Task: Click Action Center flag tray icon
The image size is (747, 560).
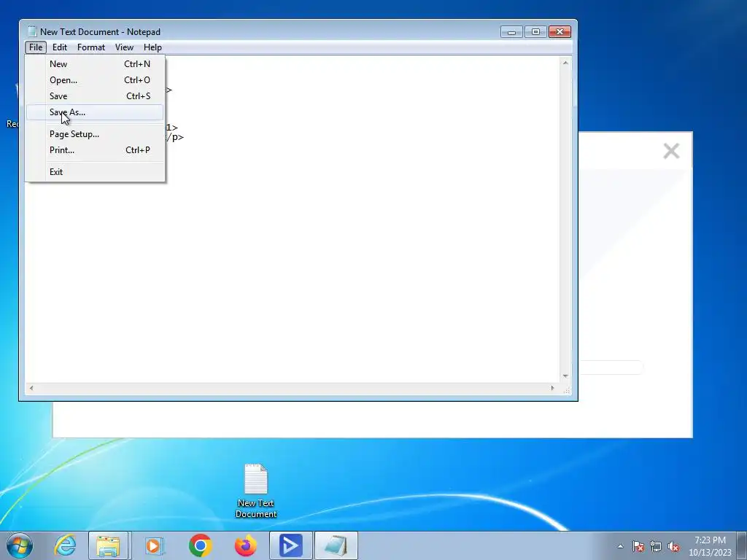Action: click(638, 546)
